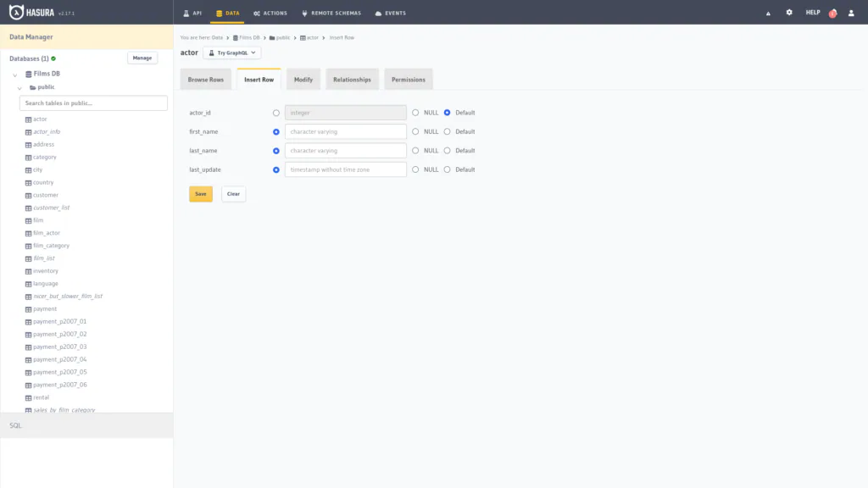Open the Permissions tab
The width and height of the screenshot is (868, 488).
[x=409, y=80]
